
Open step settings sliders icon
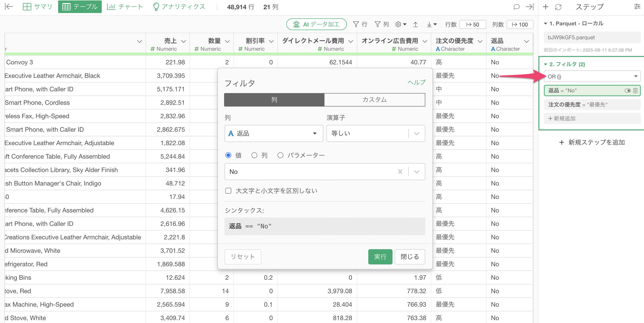pos(637,7)
